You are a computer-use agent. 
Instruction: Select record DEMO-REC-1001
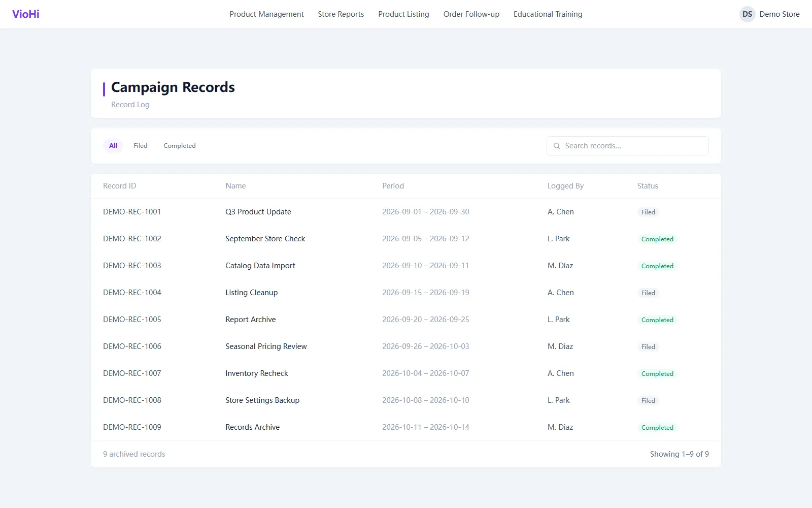point(132,212)
